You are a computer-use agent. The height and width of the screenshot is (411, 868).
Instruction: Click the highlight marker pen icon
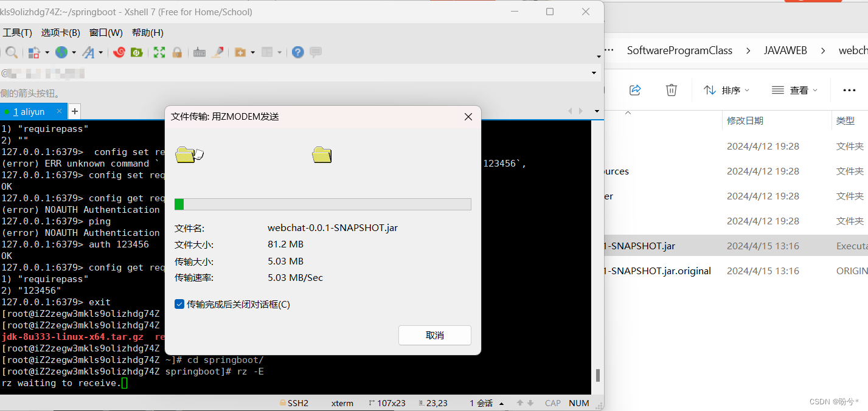217,52
